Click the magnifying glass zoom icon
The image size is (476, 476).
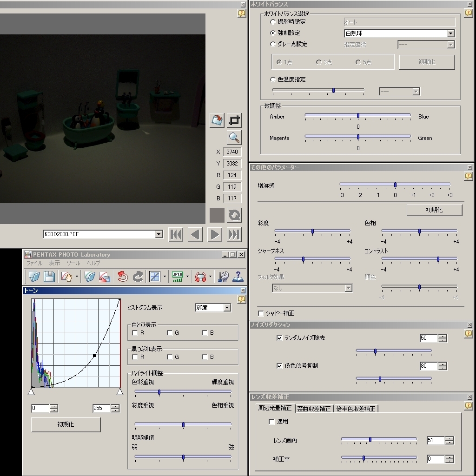pyautogui.click(x=234, y=138)
